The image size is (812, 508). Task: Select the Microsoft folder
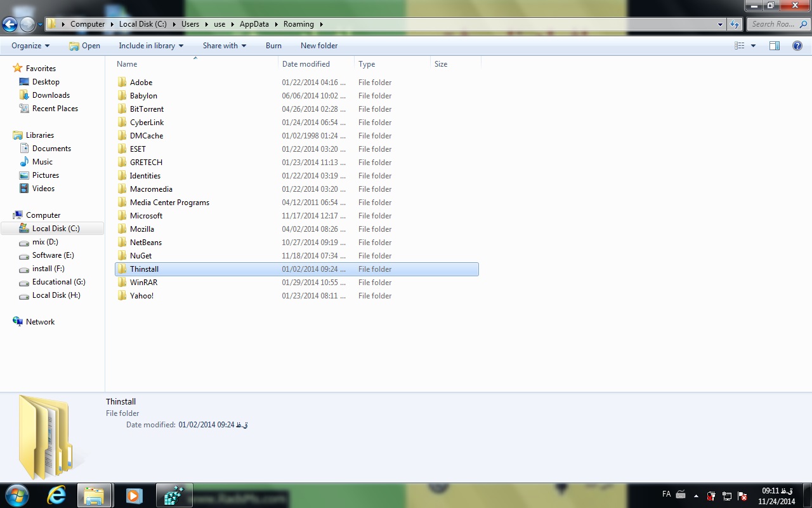point(297,216)
